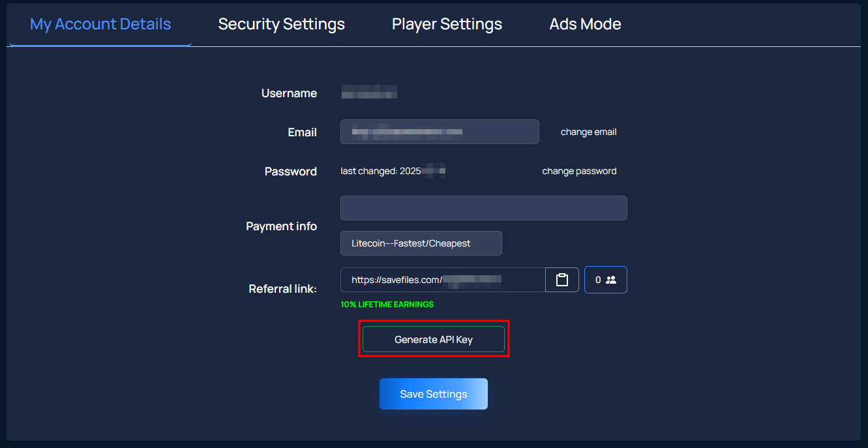Click the Payment info label
868x448 pixels.
coord(281,226)
